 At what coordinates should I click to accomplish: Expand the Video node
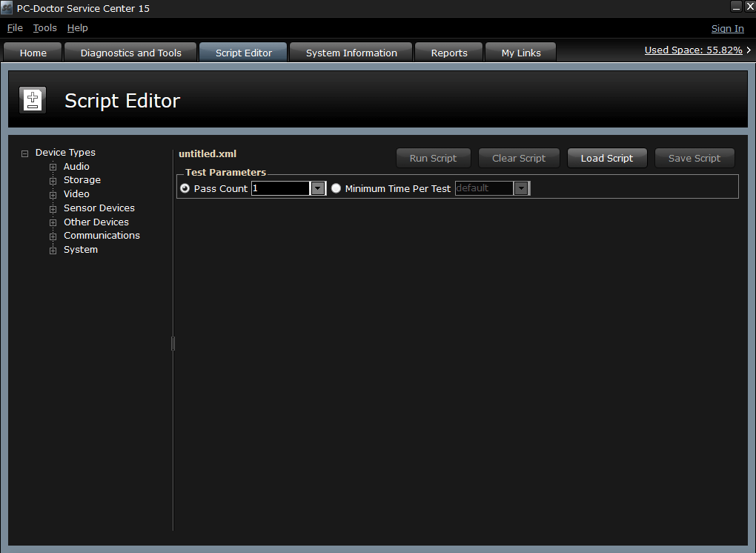[x=53, y=195]
